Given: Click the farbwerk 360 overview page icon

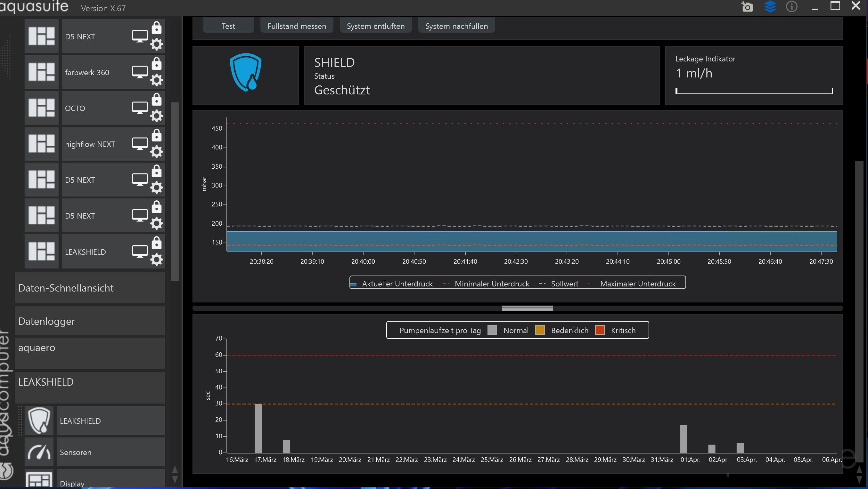Looking at the screenshot, I should tap(41, 72).
